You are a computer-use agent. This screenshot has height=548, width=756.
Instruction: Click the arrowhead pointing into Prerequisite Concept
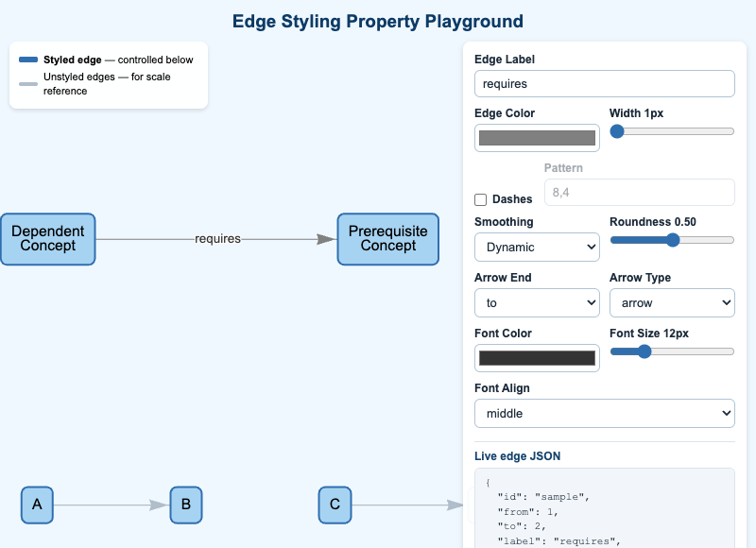326,239
